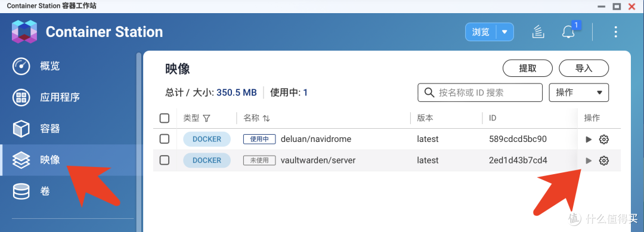Click the 导入 import button

(x=584, y=68)
